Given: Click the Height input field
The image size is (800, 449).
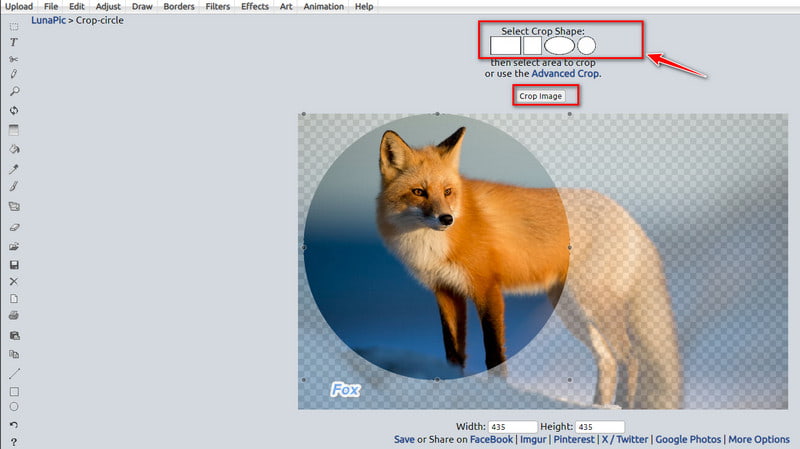Looking at the screenshot, I should [x=599, y=427].
